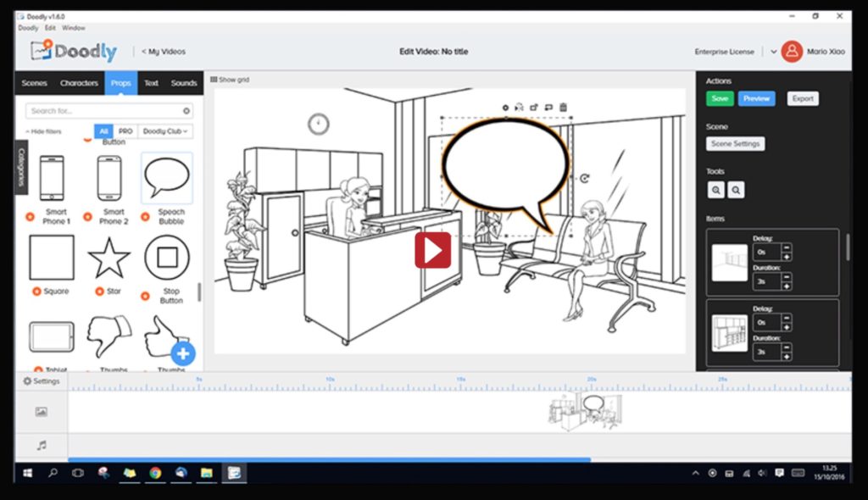Click the scene thumbnail on the timeline
This screenshot has width=868, height=500.
585,411
